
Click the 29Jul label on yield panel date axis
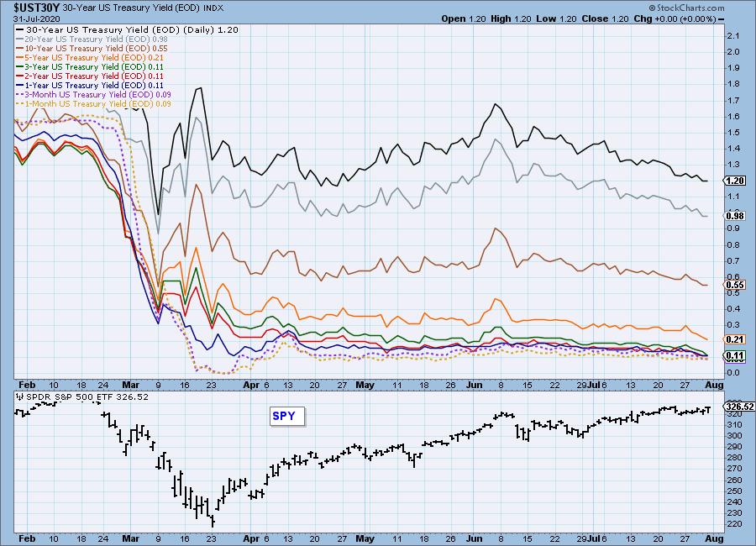point(588,385)
